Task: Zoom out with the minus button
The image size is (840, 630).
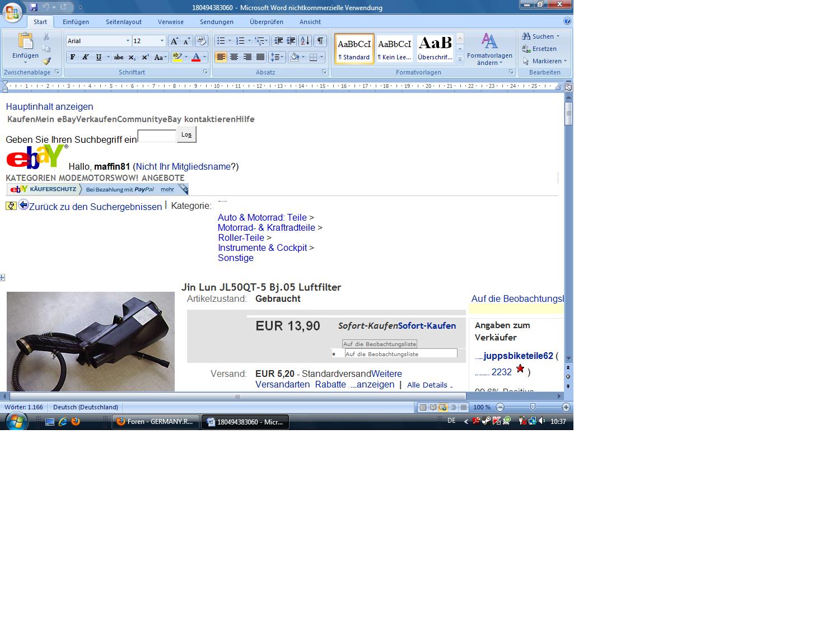Action: pos(500,407)
